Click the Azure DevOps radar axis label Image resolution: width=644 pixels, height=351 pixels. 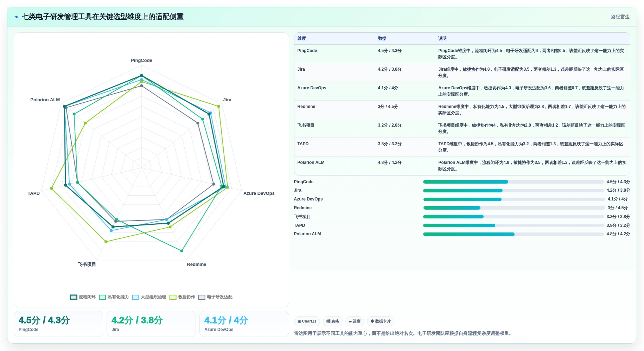click(x=259, y=193)
